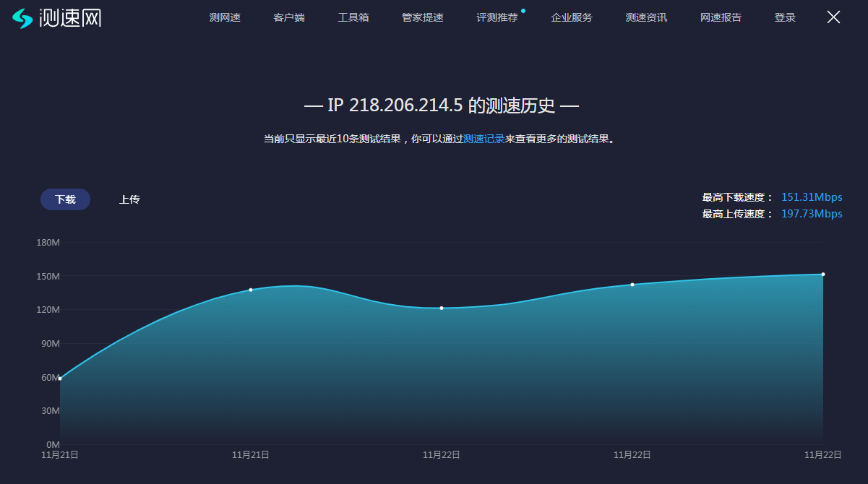Viewport: 868px width, 484px height.
Task: Click the 151.31Mbps highest download value
Action: [x=812, y=197]
